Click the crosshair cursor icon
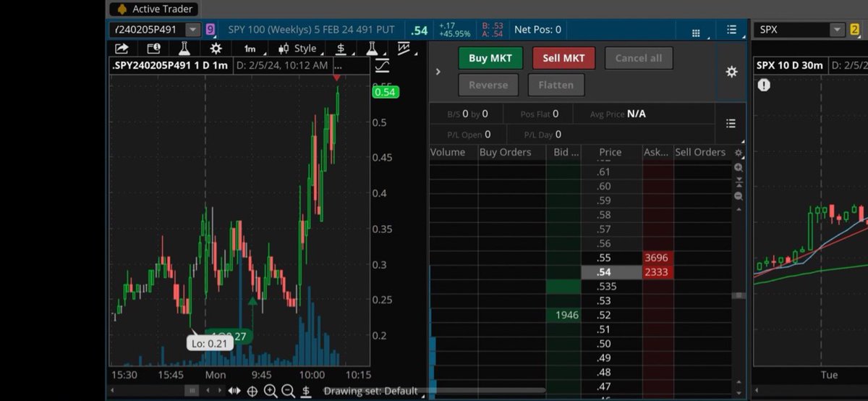868x401 pixels. (252, 391)
